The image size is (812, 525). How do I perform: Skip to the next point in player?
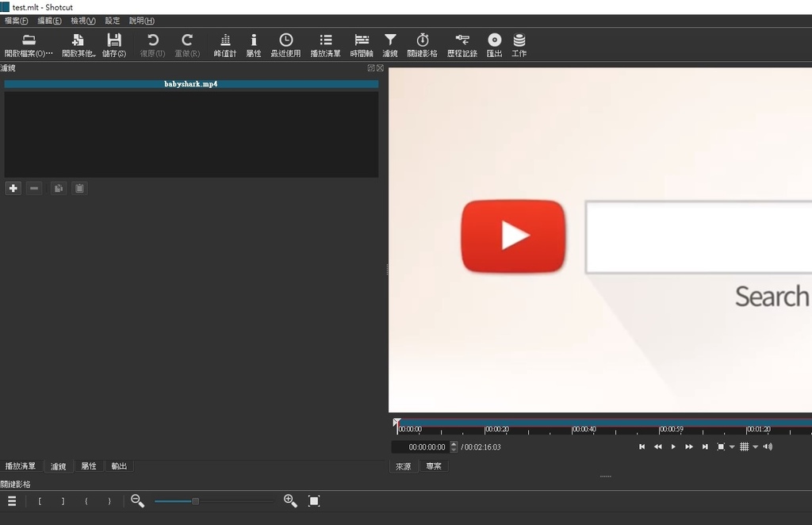pos(705,446)
